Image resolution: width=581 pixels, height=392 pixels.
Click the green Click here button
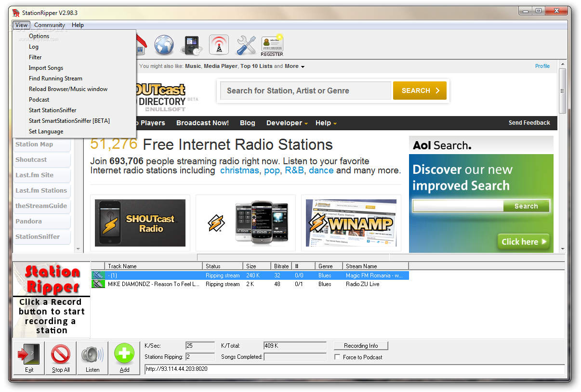pyautogui.click(x=523, y=242)
